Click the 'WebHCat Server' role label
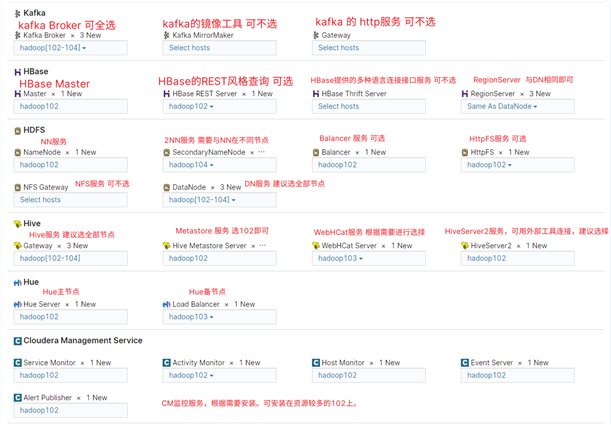This screenshot has width=611, height=425. coord(349,246)
